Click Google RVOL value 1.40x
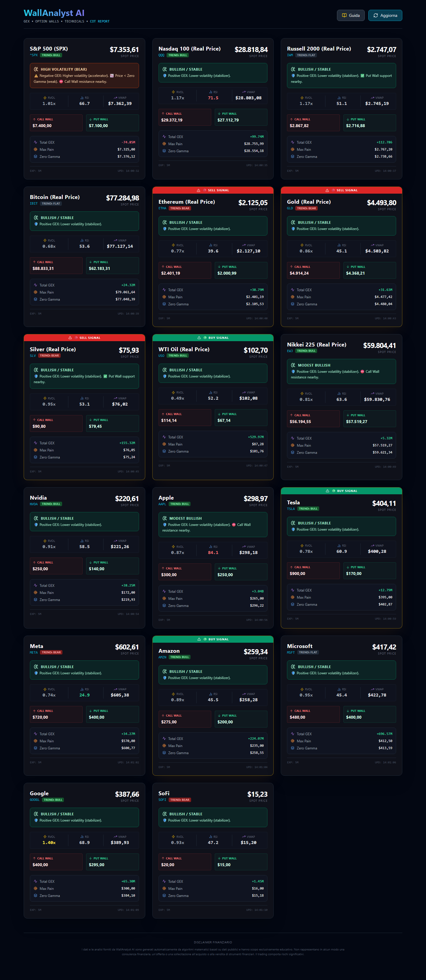 pos(49,843)
